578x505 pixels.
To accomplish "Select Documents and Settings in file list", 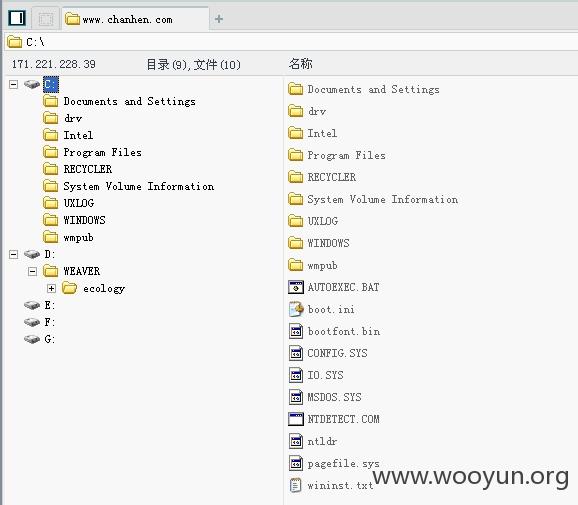I will tap(373, 89).
